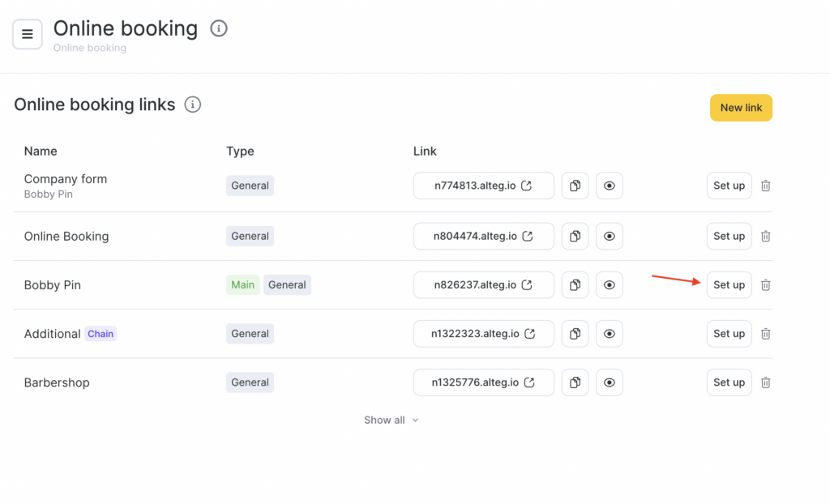Delete the Company form booking link

point(765,186)
